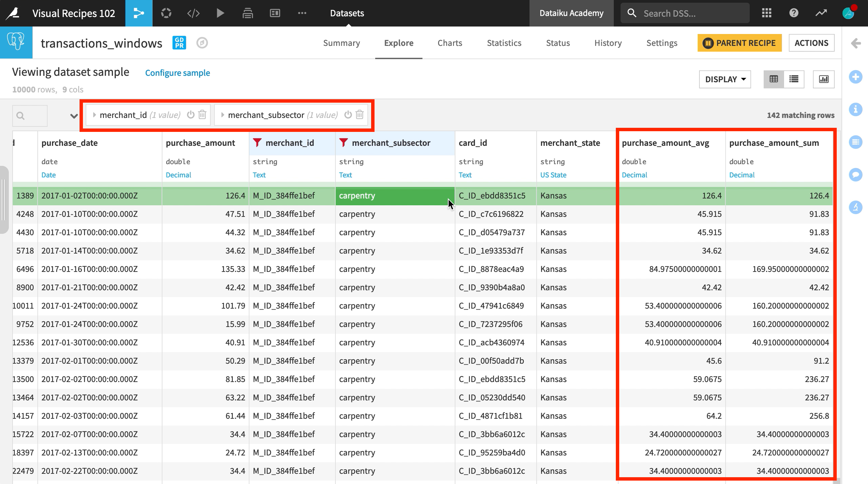The image size is (868, 484).
Task: Switch to the Charts tab
Action: click(x=450, y=43)
